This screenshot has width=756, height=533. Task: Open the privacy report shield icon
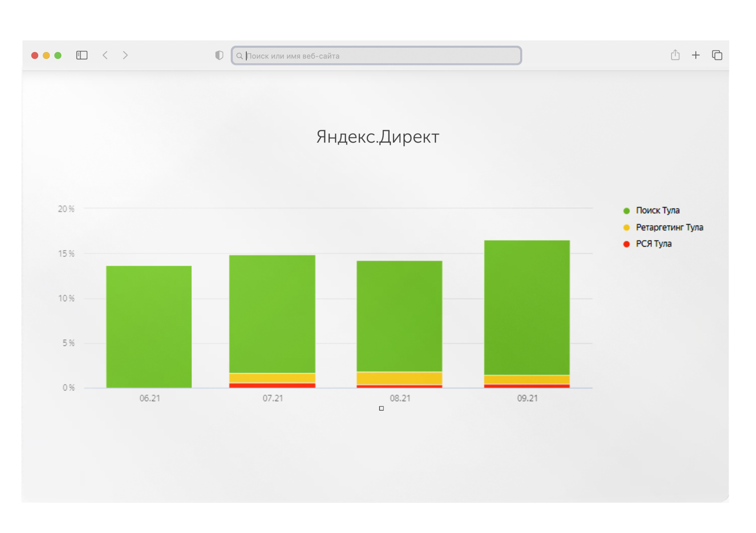(219, 55)
